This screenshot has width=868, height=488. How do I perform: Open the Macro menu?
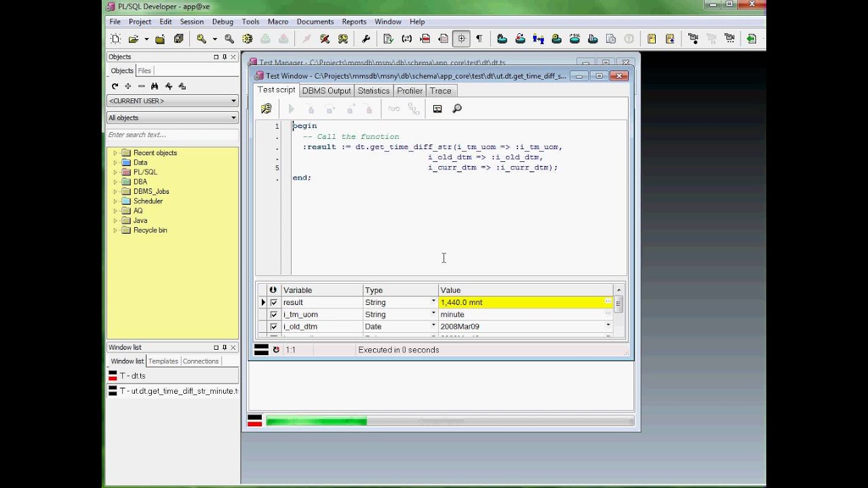click(x=278, y=22)
